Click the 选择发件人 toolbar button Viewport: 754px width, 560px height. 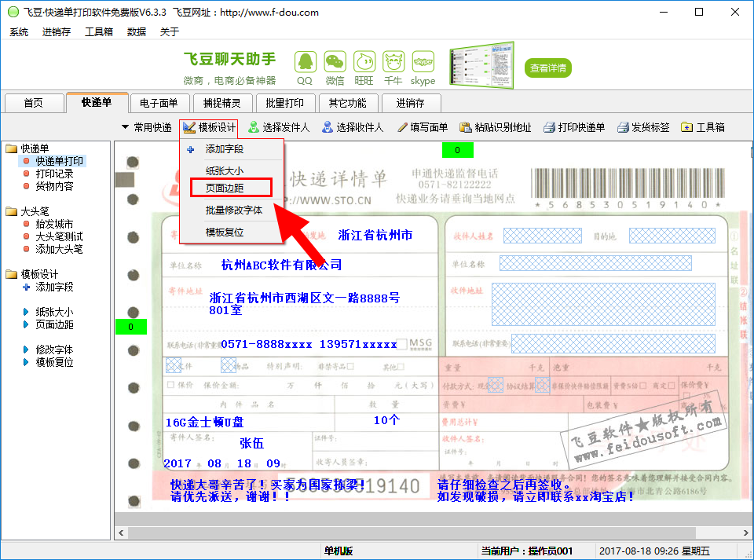(x=279, y=127)
